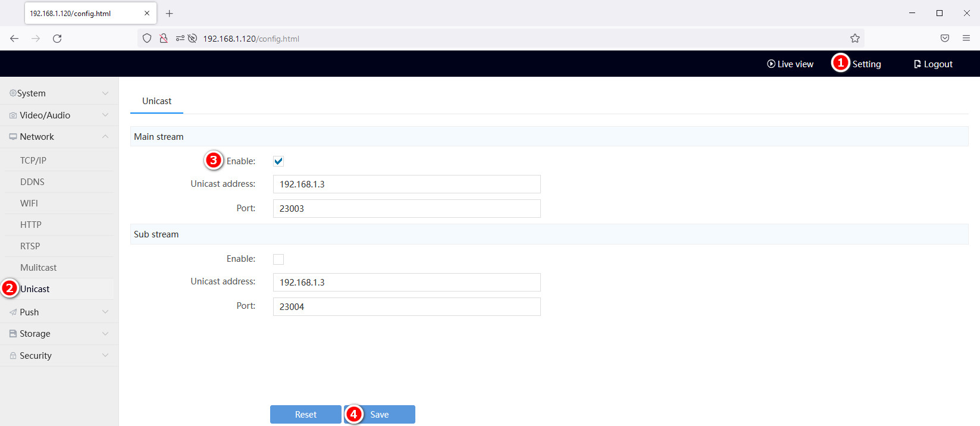Open the RTSP network settings

[x=30, y=246]
